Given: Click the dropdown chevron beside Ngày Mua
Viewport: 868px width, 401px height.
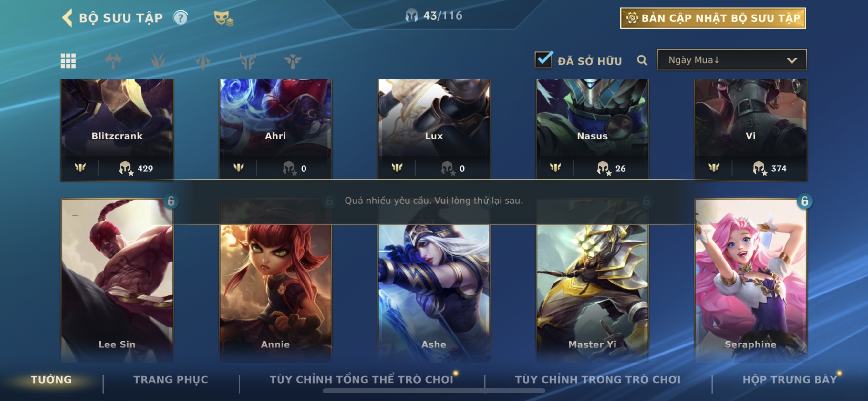Looking at the screenshot, I should coord(791,61).
